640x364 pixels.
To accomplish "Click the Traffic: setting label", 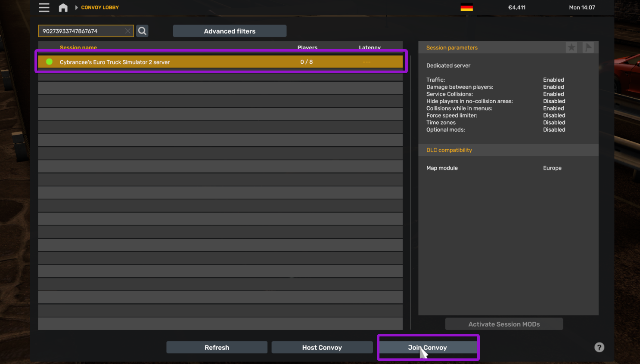I will coord(435,80).
